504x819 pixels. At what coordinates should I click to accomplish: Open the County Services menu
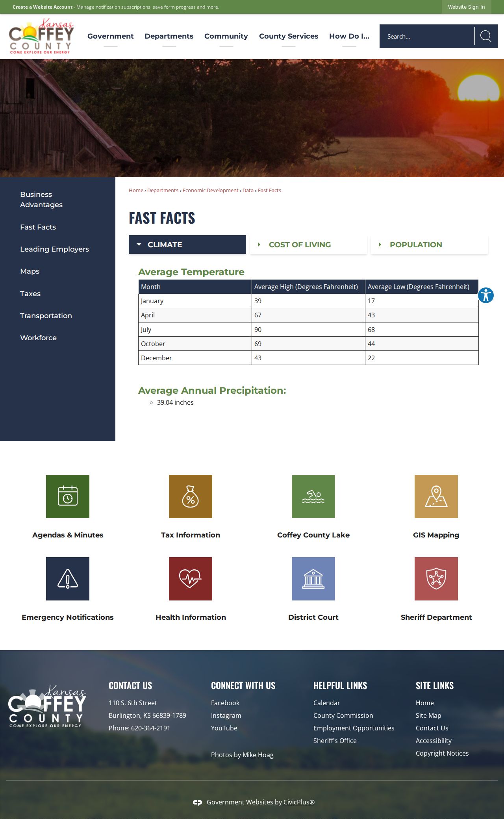(x=289, y=36)
